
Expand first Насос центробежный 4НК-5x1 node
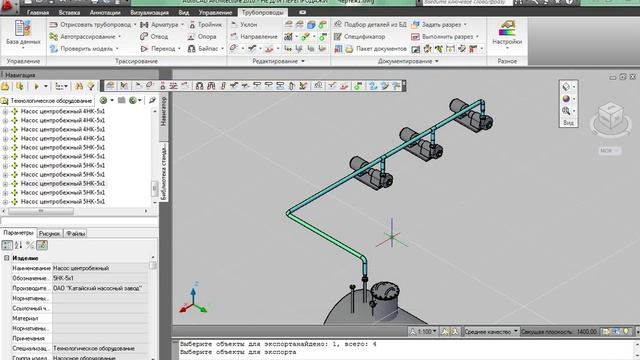pyautogui.click(x=5, y=111)
